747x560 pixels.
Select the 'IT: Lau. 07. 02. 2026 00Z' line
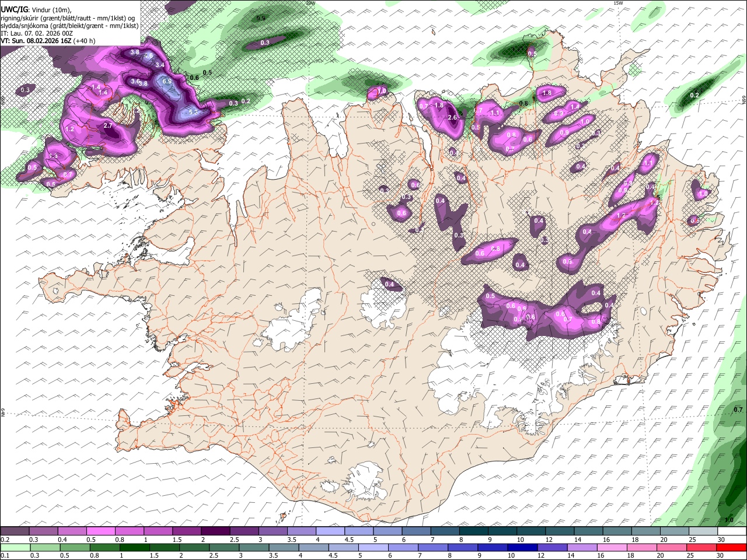(37, 33)
